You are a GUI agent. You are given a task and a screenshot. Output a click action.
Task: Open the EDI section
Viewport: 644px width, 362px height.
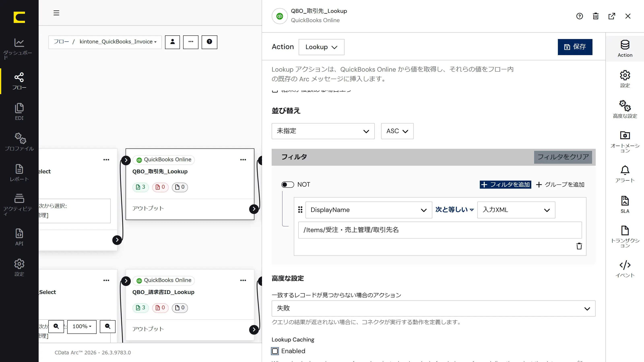(19, 112)
